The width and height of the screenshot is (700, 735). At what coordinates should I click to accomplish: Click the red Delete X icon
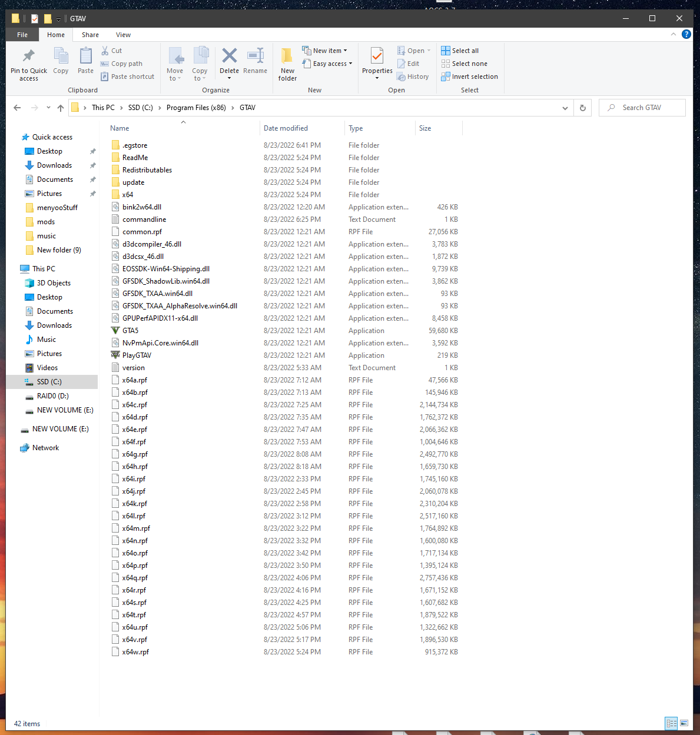click(229, 56)
